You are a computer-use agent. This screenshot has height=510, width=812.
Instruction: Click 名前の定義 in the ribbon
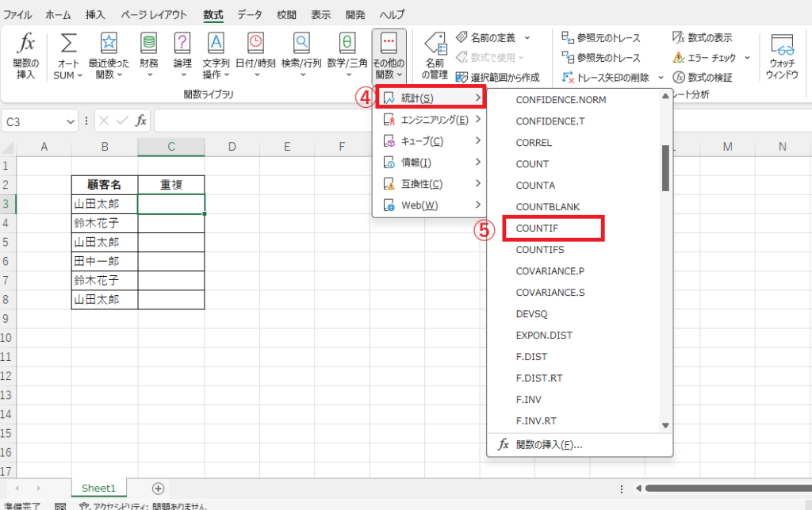click(x=492, y=38)
